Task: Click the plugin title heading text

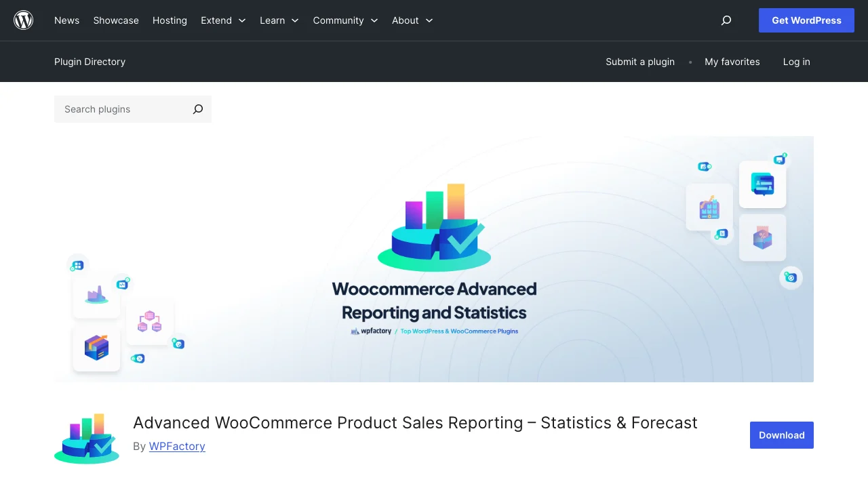Action: coord(415,422)
